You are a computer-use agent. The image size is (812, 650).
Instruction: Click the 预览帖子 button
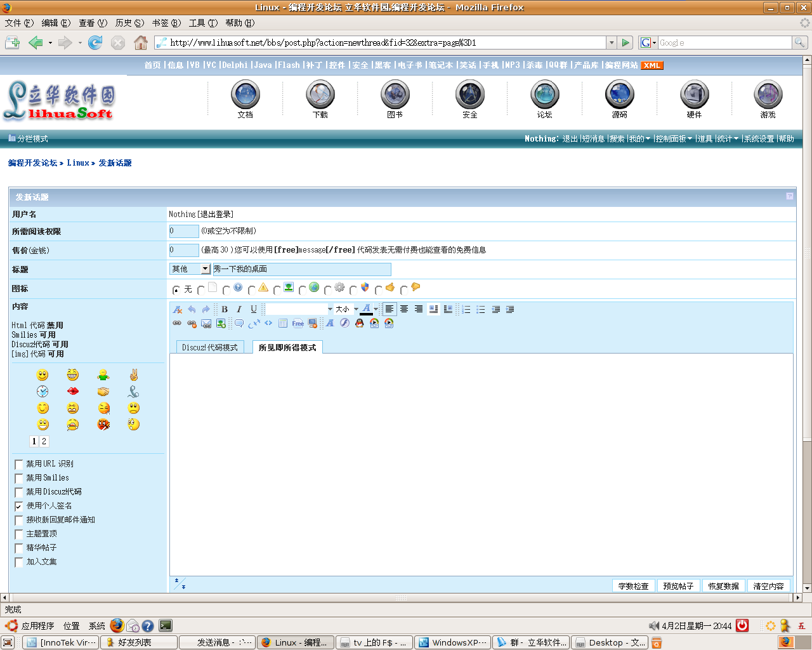[678, 586]
